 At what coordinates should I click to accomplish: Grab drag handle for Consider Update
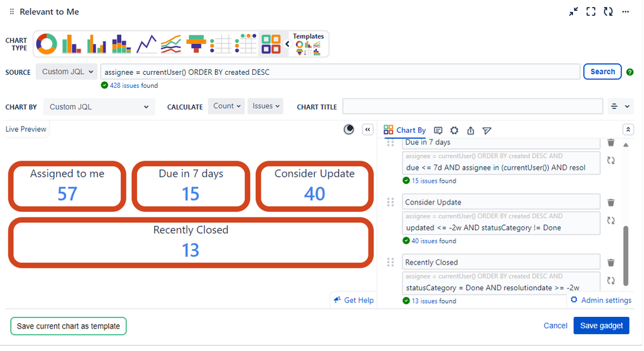click(x=390, y=202)
